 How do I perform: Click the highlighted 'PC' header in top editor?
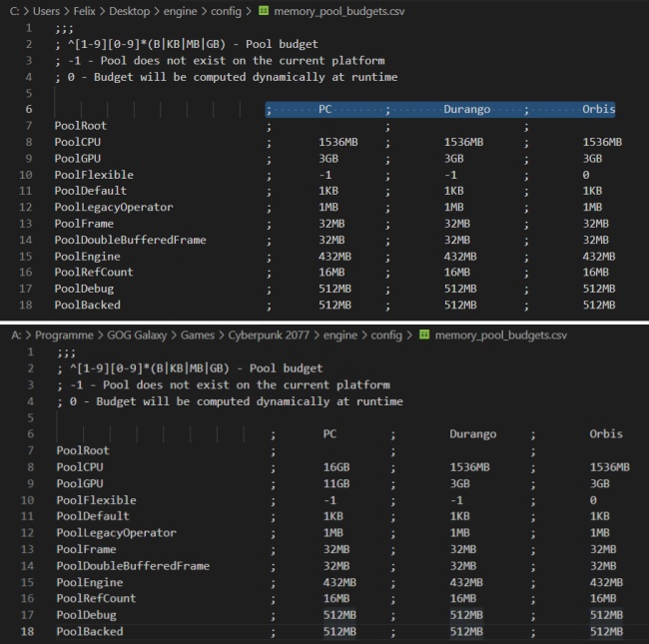[324, 109]
